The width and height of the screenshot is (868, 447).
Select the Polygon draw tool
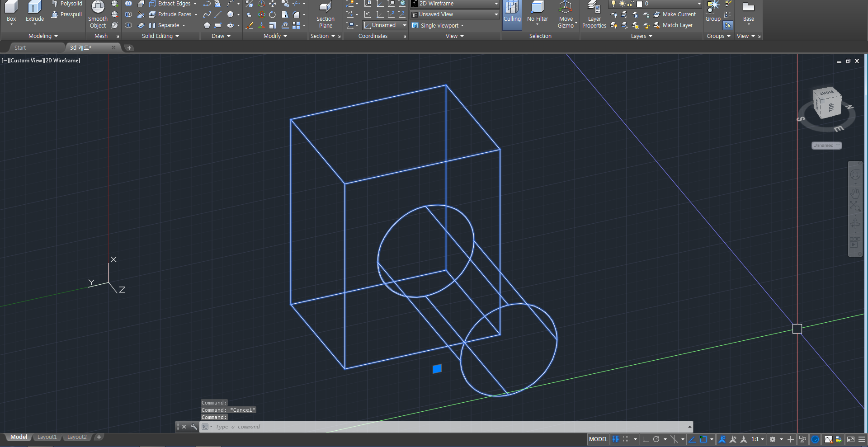click(207, 25)
